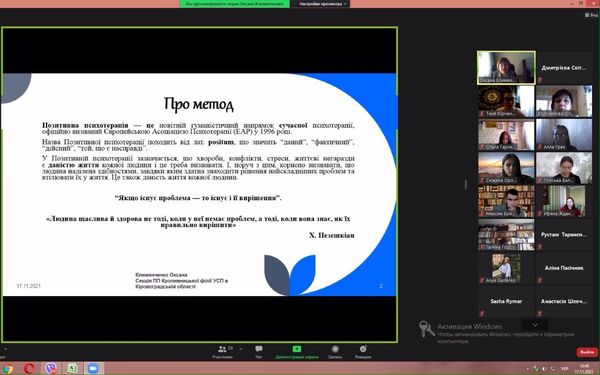Open Viber from the taskbar
This screenshot has height=375, width=600.
click(x=51, y=368)
